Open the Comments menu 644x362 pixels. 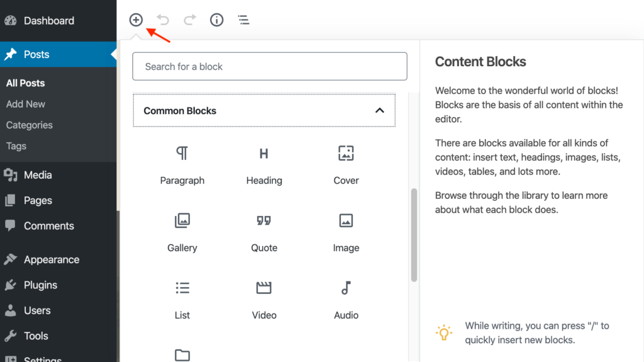click(49, 226)
